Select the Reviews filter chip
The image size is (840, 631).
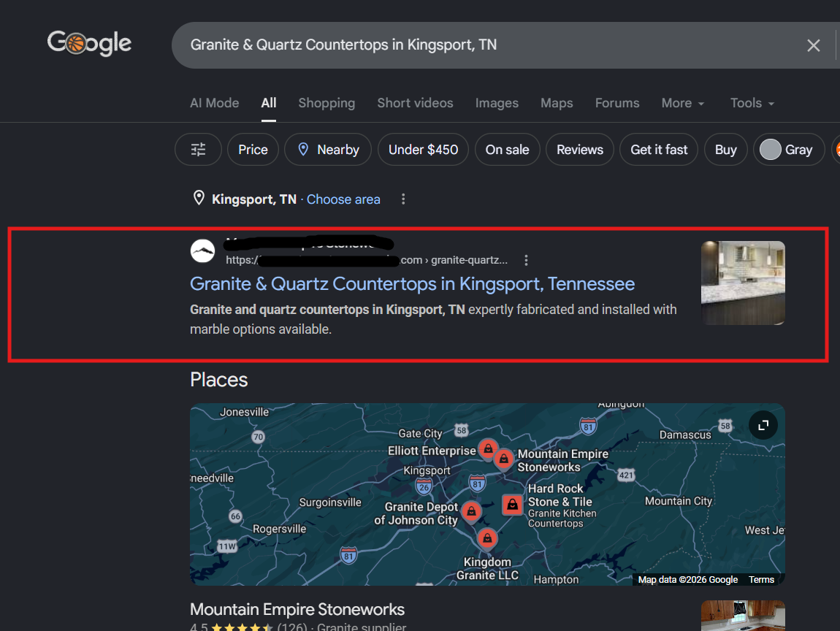580,150
